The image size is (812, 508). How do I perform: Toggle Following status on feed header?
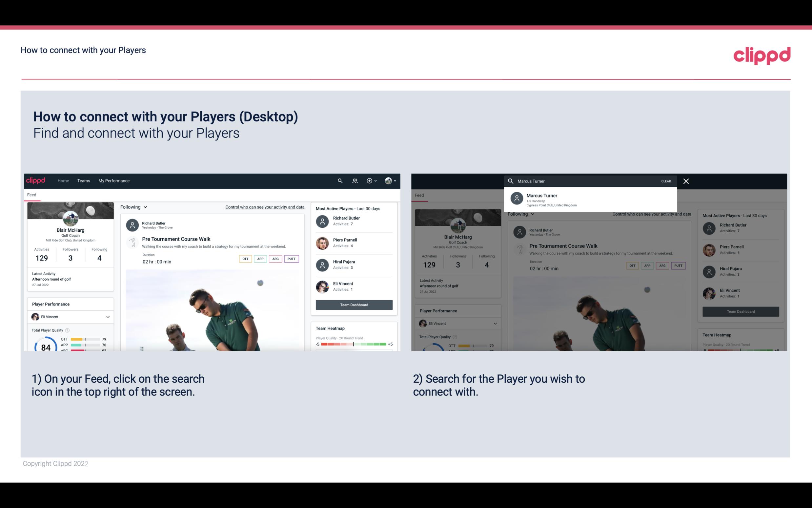click(133, 207)
